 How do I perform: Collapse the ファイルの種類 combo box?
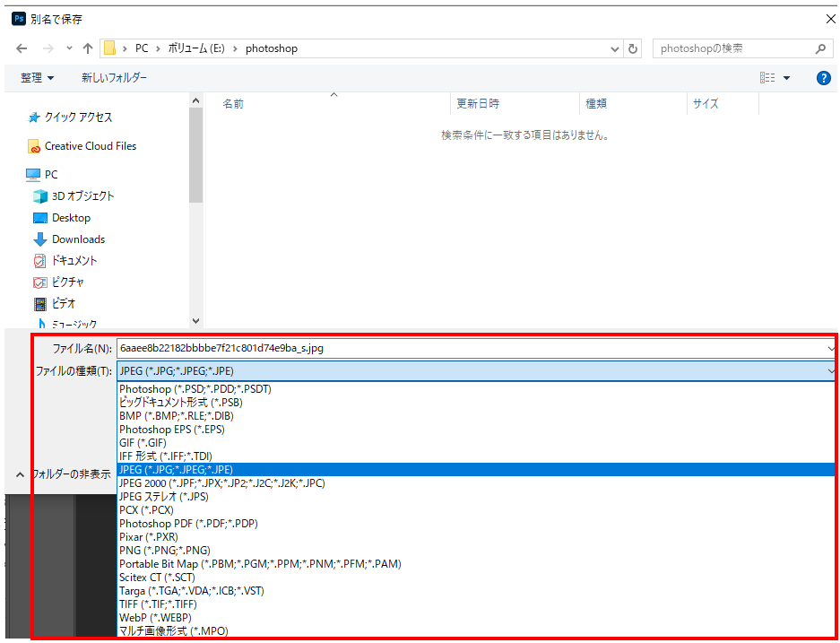(x=830, y=370)
